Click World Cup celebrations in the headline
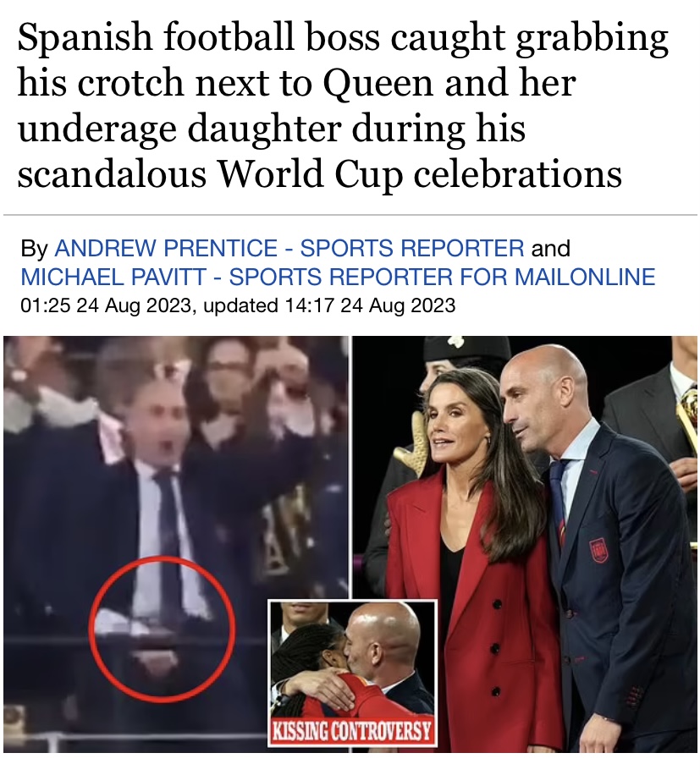Image resolution: width=700 pixels, height=775 pixels. 419,174
